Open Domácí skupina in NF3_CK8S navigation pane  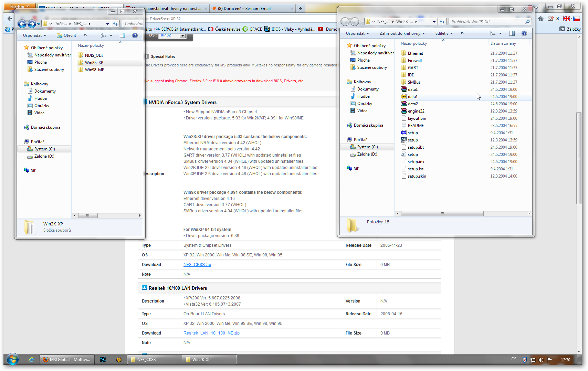click(45, 127)
